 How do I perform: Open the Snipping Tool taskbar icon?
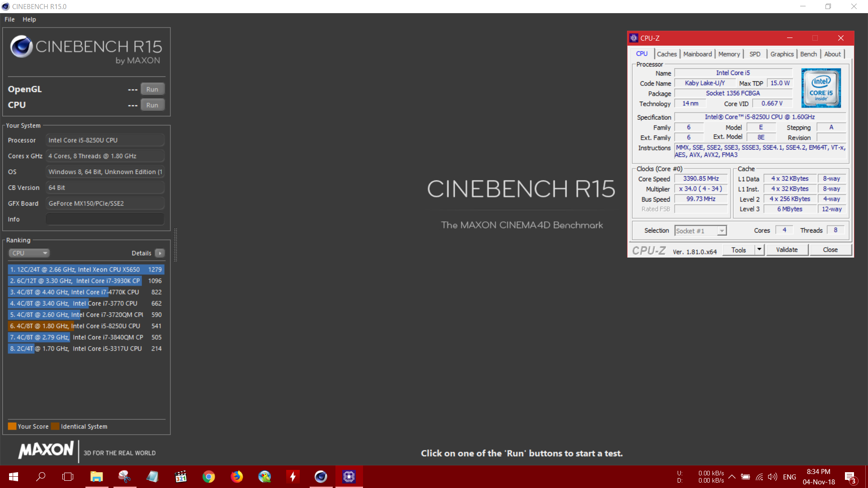coord(124,477)
